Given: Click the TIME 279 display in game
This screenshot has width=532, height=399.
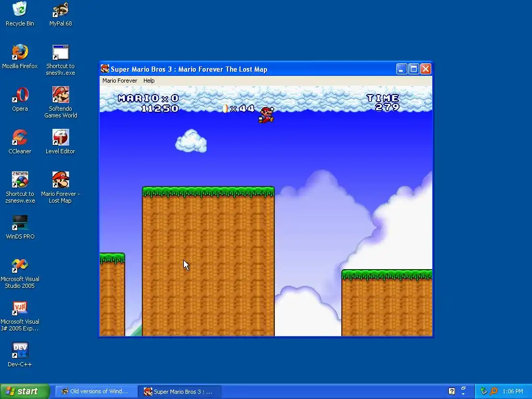Looking at the screenshot, I should pos(383,103).
